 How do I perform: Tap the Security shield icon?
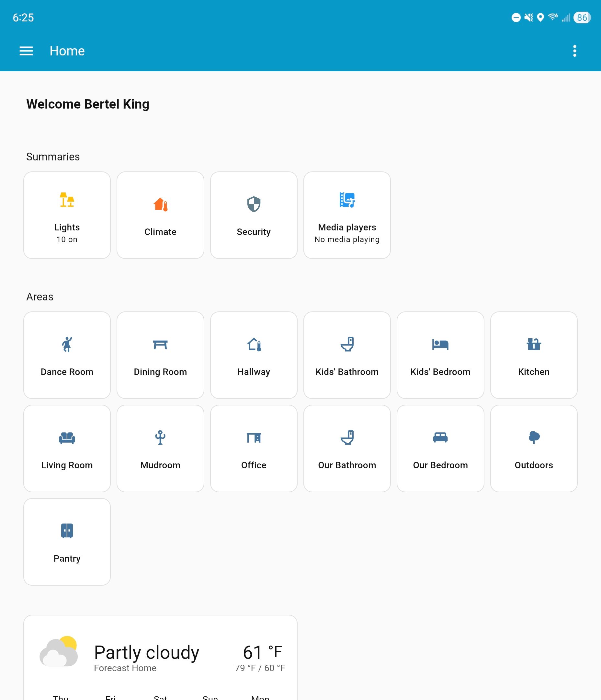[254, 204]
